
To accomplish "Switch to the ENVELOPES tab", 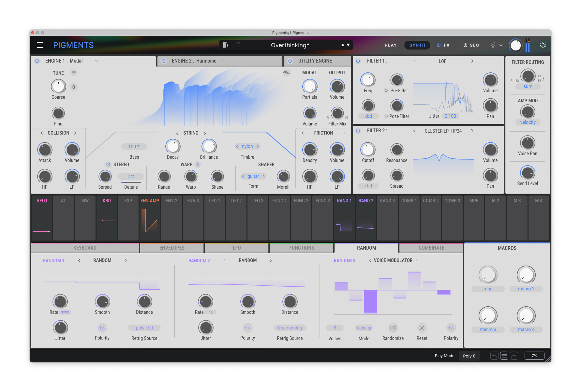I will pos(172,248).
